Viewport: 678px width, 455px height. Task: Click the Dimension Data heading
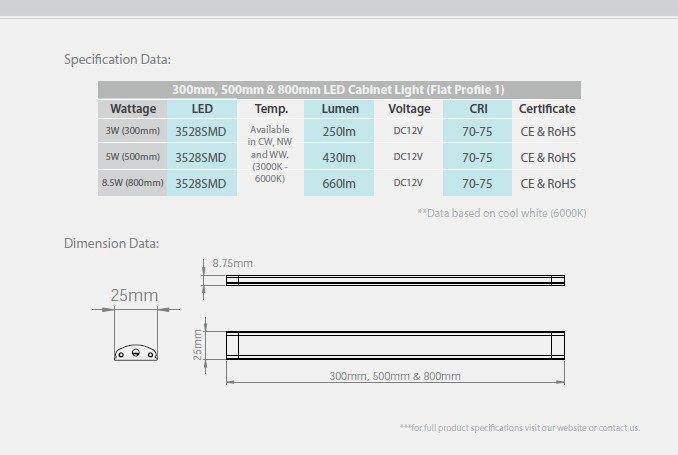pyautogui.click(x=111, y=243)
